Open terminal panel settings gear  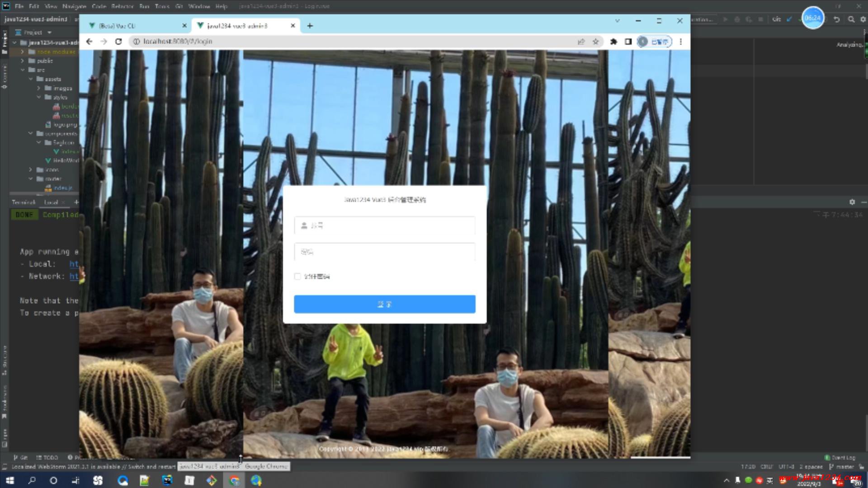(852, 202)
